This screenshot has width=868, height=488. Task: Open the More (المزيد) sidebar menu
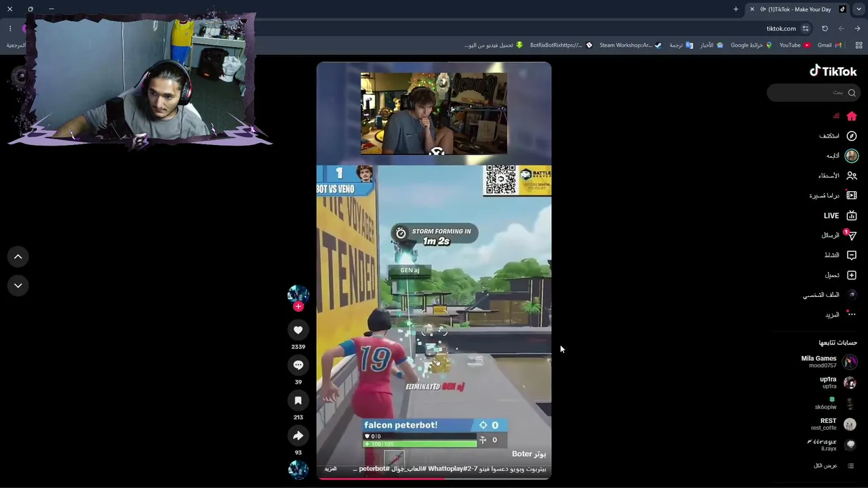840,314
